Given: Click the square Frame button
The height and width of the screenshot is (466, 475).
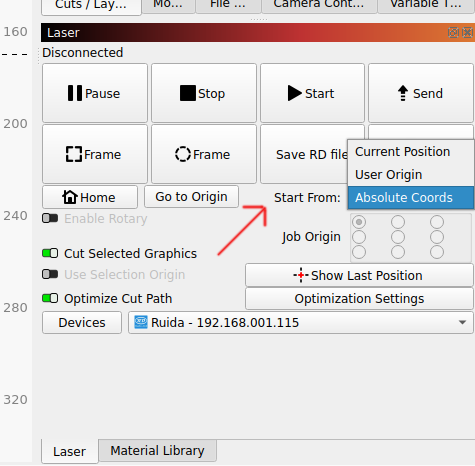Looking at the screenshot, I should (x=95, y=154).
